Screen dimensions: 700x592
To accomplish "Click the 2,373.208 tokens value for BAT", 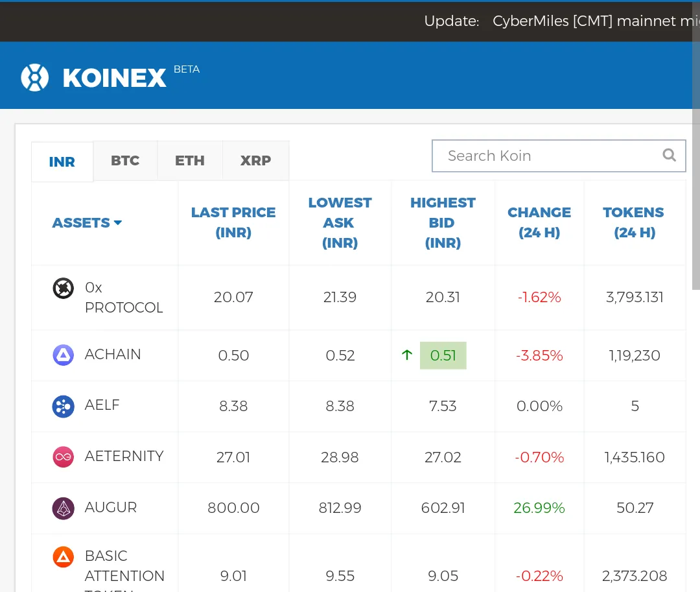I will tap(635, 576).
